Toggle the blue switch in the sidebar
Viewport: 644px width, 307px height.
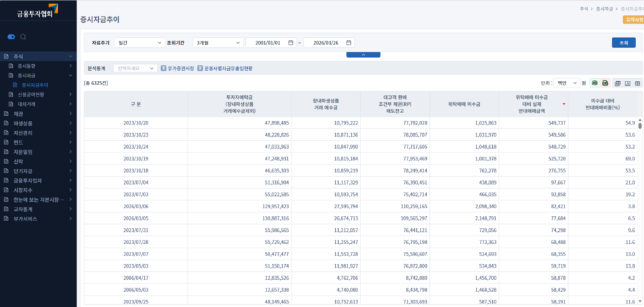[11, 36]
